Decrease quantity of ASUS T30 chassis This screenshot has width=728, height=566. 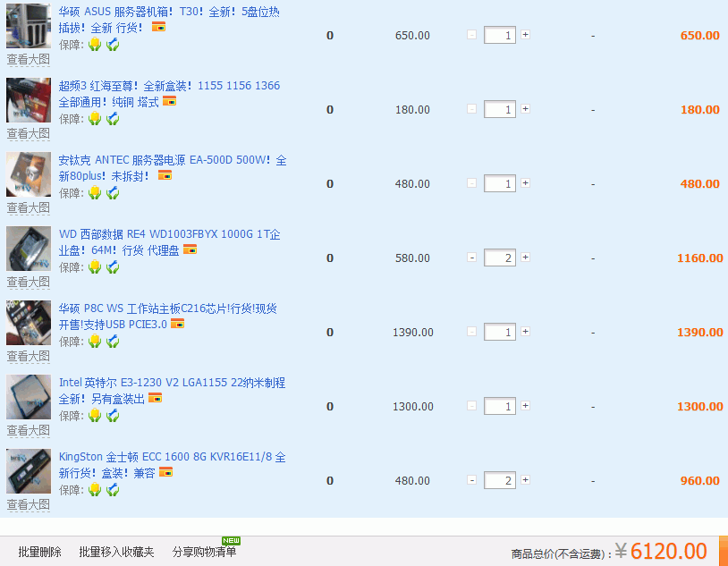[471, 34]
